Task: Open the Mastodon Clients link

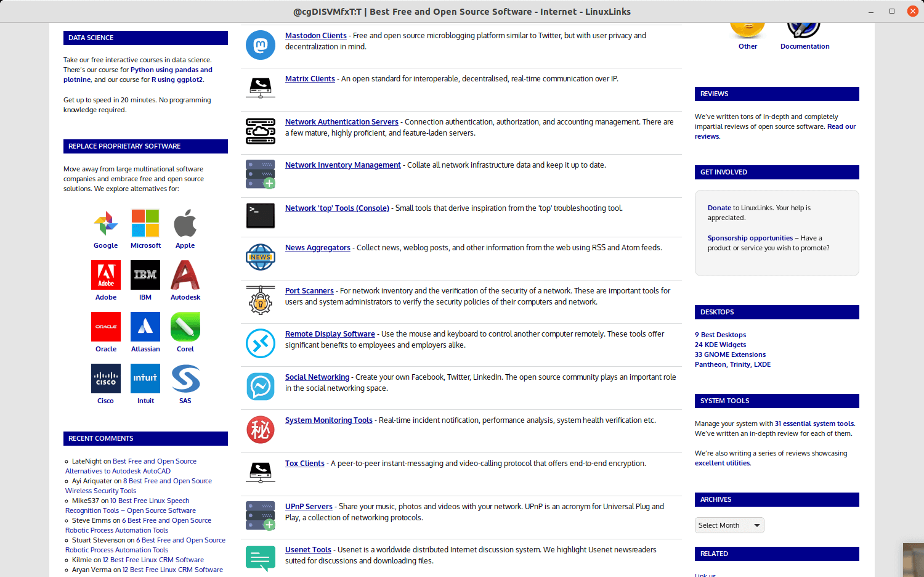Action: pyautogui.click(x=316, y=36)
